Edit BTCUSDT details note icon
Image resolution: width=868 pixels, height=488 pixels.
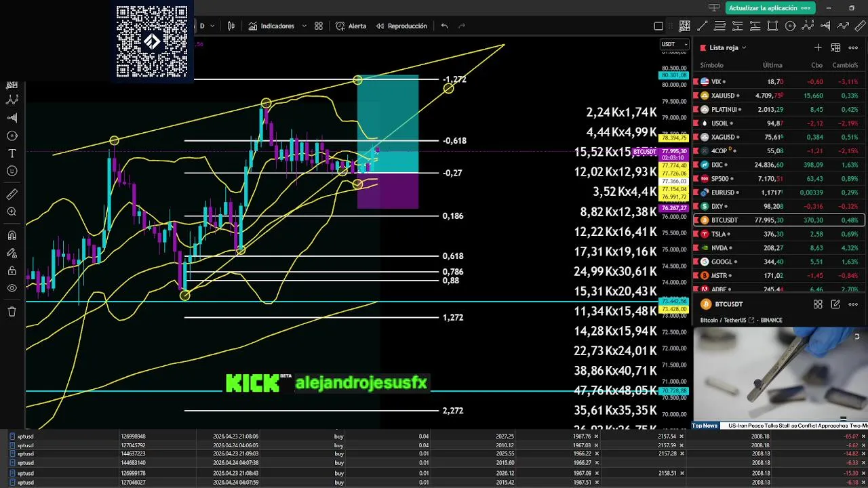835,304
